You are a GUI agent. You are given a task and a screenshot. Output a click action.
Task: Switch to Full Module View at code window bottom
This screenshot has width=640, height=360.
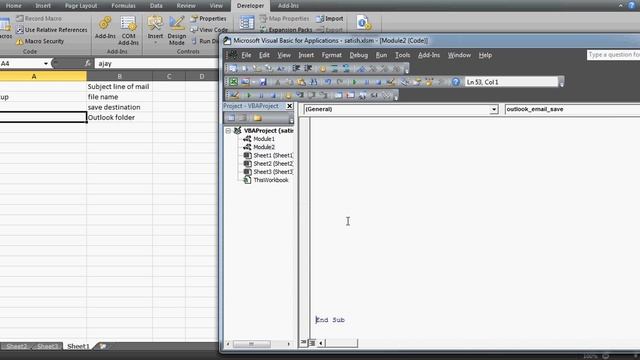pyautogui.click(x=312, y=342)
